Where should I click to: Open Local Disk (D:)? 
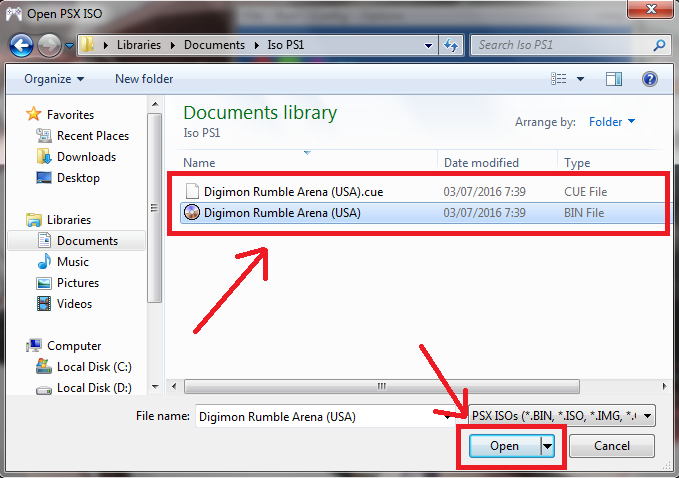pos(94,388)
